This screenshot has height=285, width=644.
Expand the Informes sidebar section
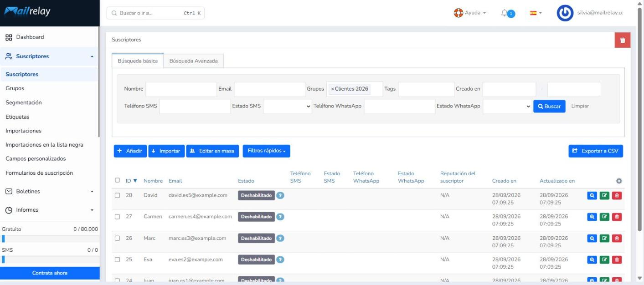pos(49,210)
